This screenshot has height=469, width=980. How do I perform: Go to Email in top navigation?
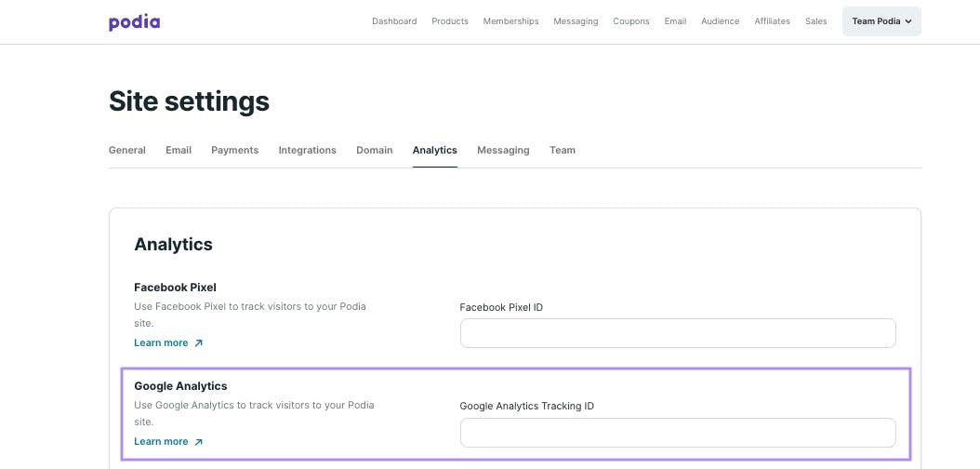coord(676,21)
